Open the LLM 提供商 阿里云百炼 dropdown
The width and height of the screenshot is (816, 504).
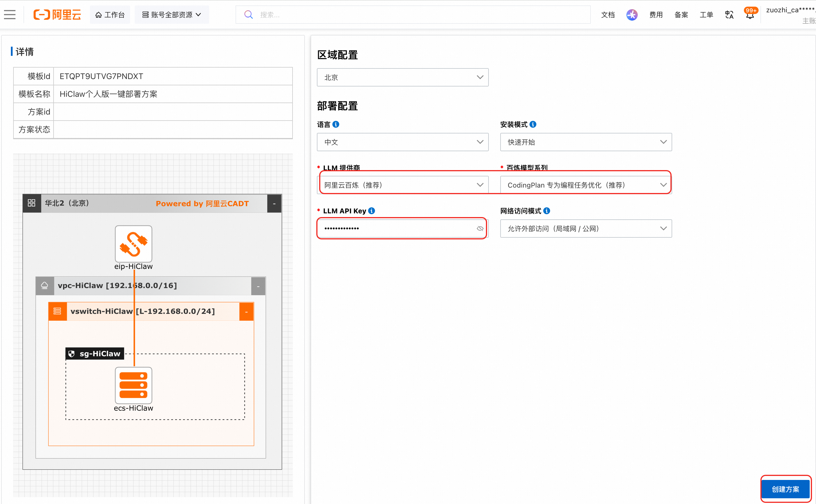[x=403, y=185]
